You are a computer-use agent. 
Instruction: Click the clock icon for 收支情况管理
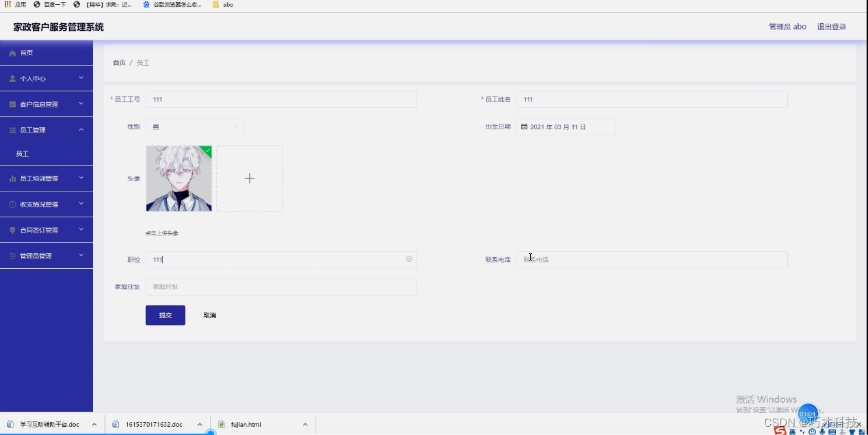(12, 205)
